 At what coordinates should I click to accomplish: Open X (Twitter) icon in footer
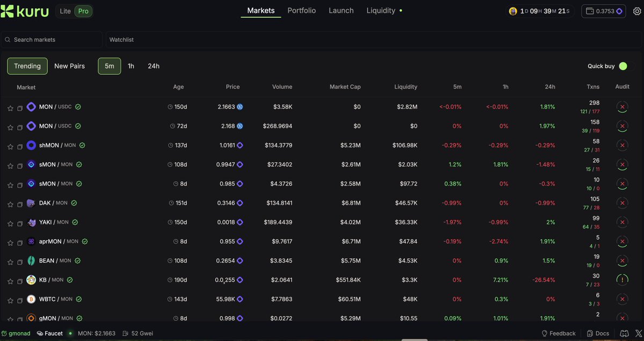[639, 333]
